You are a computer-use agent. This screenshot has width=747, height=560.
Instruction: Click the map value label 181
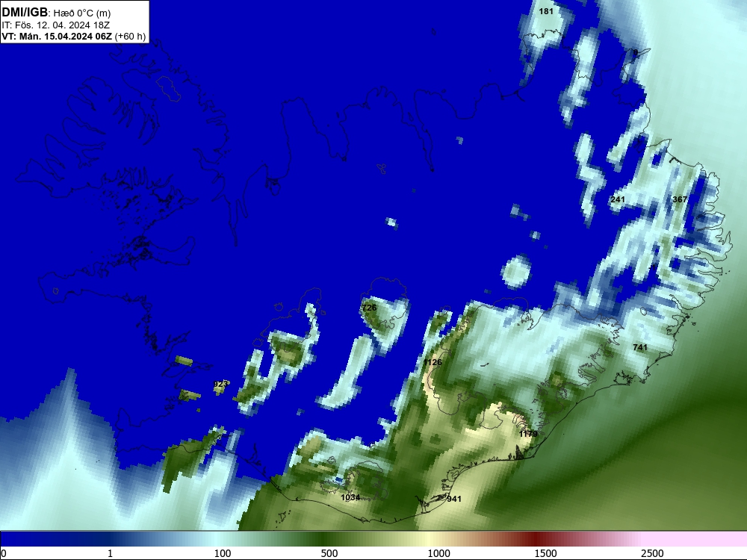pos(546,11)
